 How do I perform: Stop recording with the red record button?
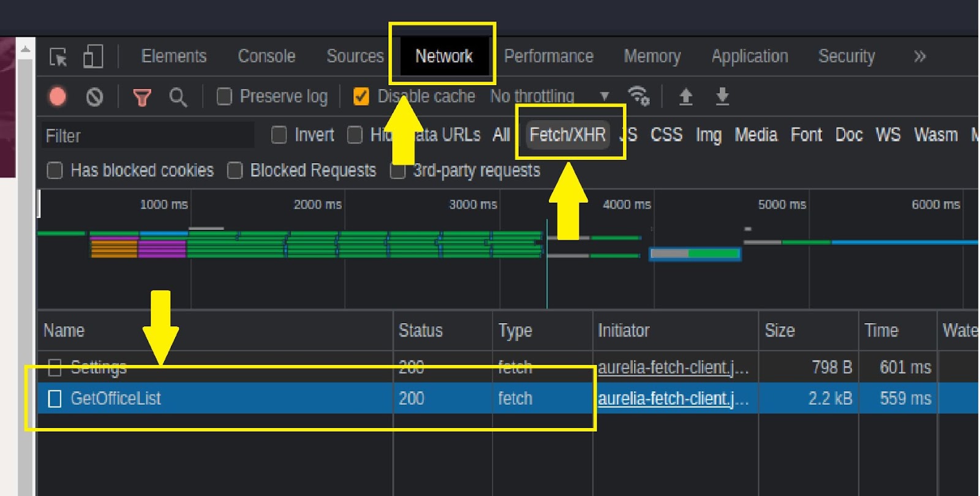(58, 97)
